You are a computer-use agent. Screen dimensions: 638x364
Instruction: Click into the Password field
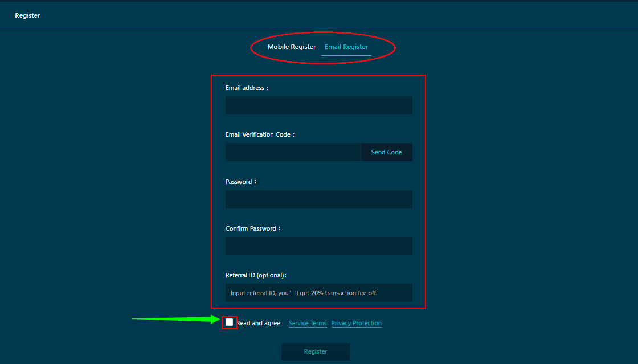click(318, 199)
